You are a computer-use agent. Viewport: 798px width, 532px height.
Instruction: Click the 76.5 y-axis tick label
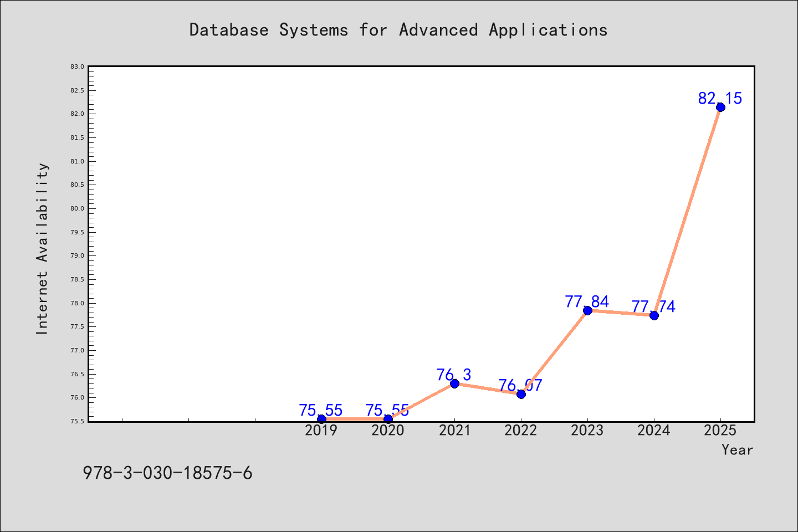coord(77,374)
